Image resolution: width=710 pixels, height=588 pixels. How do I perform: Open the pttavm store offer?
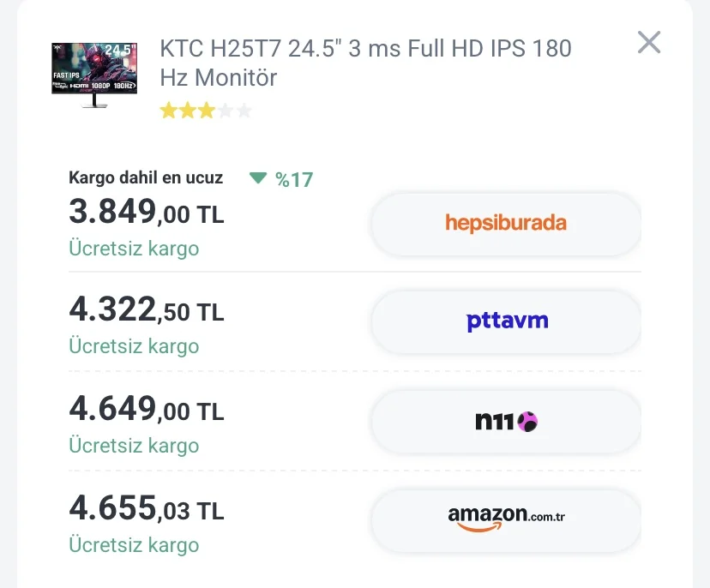(506, 321)
